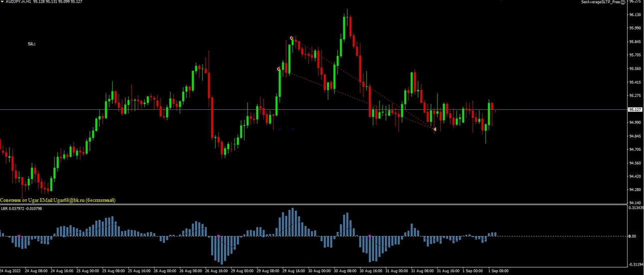Select the magenta dot near 26 Aug 16:00
Viewport: 644px width, 275px height.
[219, 236]
